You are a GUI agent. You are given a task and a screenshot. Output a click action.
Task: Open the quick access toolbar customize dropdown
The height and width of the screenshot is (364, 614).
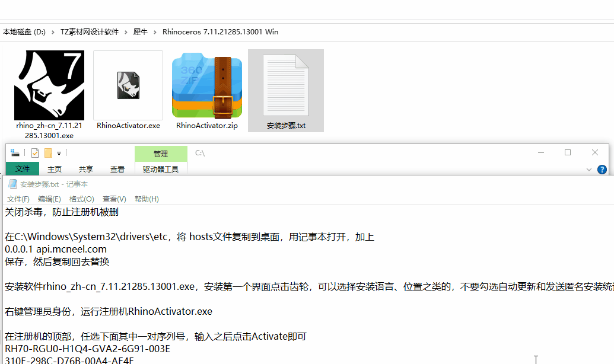59,153
